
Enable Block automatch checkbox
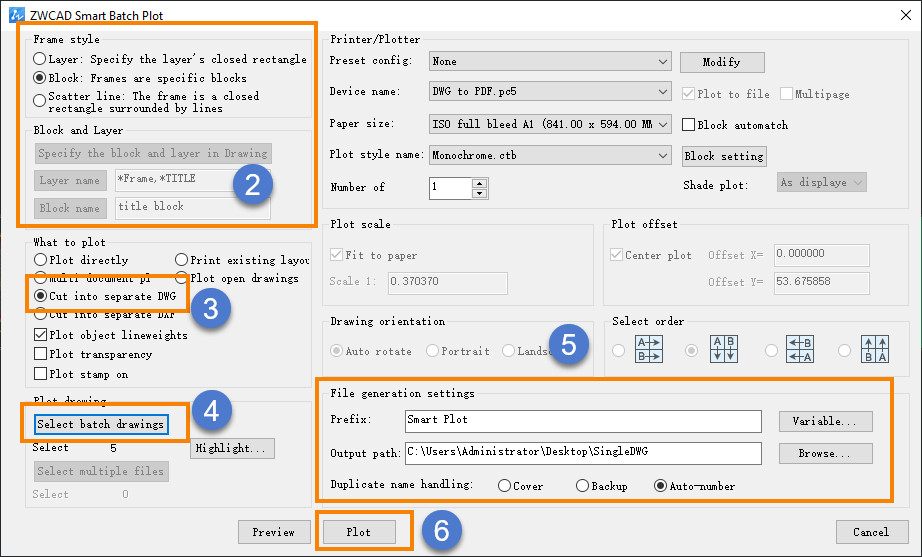pyautogui.click(x=689, y=125)
